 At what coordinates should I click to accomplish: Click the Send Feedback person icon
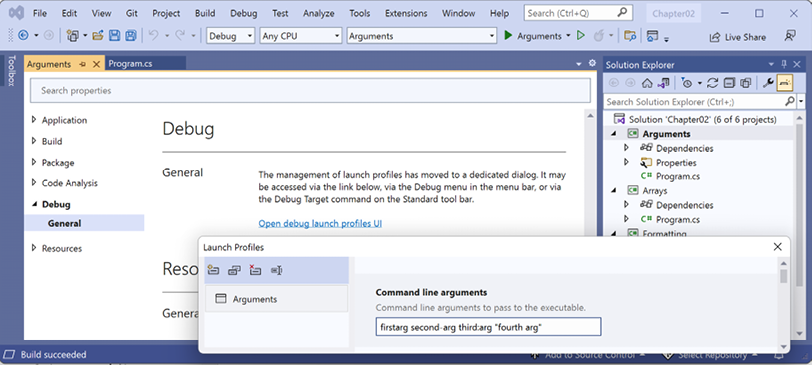point(790,36)
